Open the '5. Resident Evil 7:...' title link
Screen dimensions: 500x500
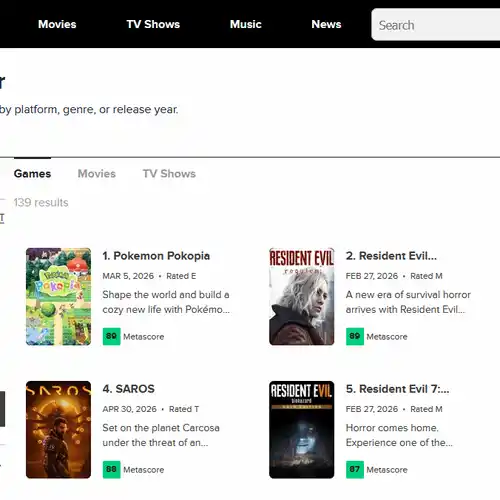click(397, 389)
